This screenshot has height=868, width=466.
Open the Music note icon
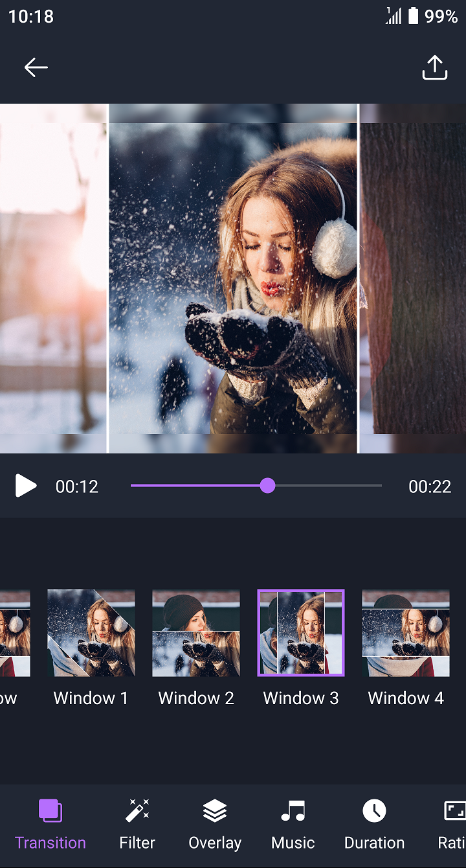[293, 810]
